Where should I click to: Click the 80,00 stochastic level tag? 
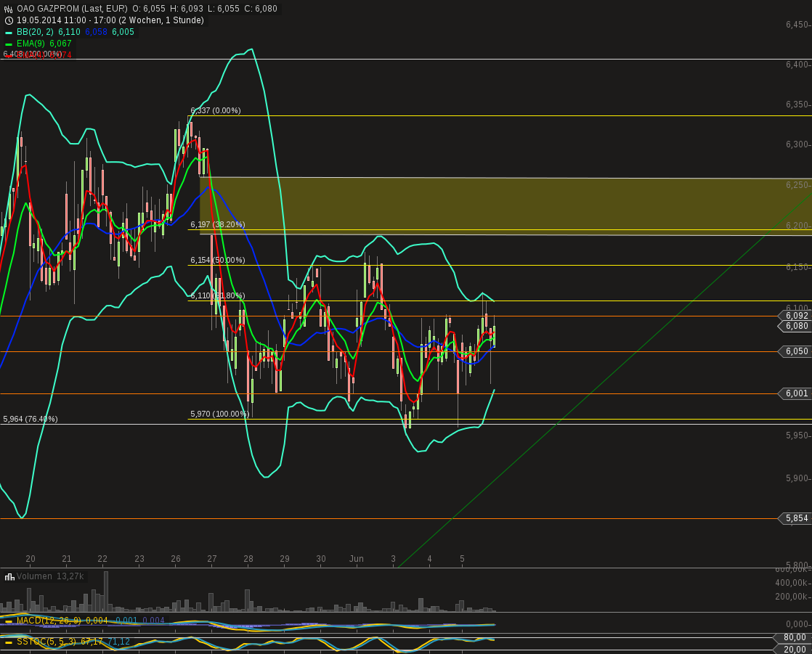coord(794,637)
